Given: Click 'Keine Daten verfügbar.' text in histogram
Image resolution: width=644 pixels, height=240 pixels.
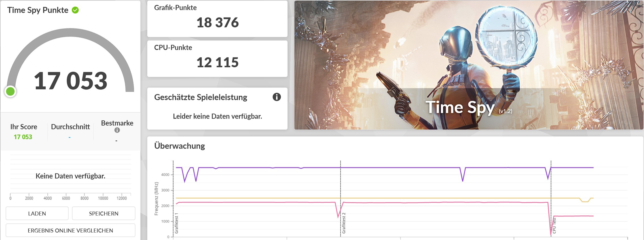Looking at the screenshot, I should coord(70,176).
